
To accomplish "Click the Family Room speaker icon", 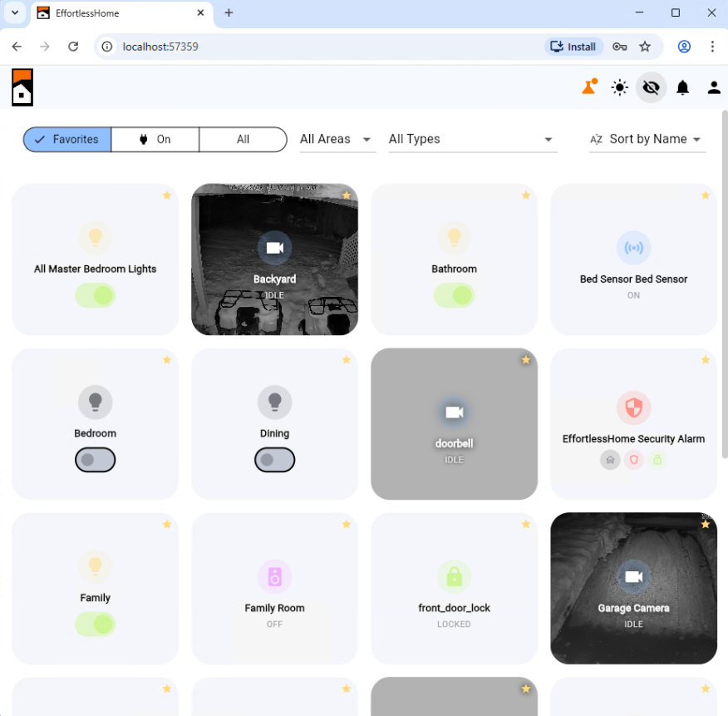I will [x=274, y=575].
